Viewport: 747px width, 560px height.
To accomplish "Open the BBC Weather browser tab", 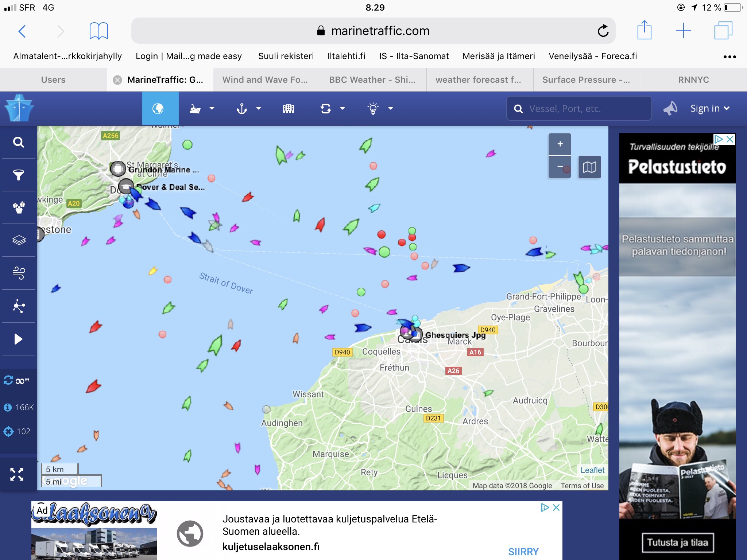I will tap(372, 80).
